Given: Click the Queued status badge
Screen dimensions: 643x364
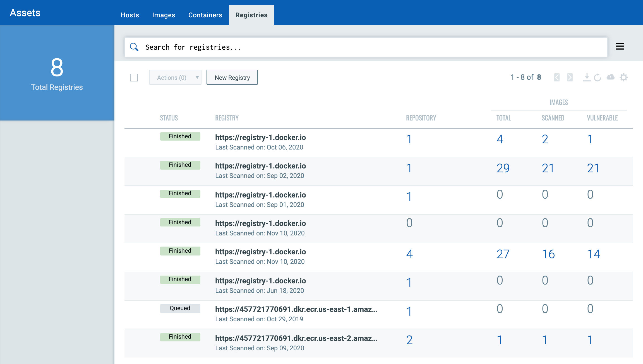Looking at the screenshot, I should pyautogui.click(x=180, y=308).
